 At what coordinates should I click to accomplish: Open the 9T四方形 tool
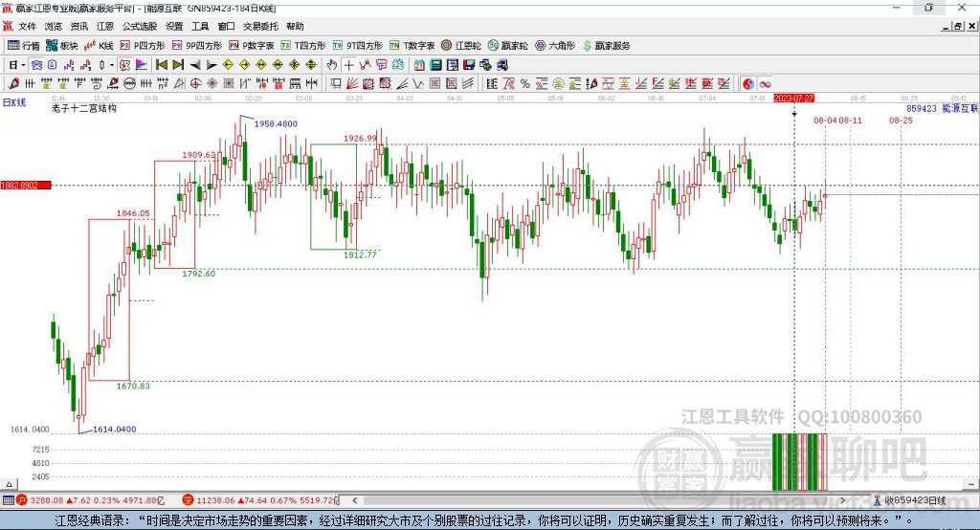click(x=358, y=46)
